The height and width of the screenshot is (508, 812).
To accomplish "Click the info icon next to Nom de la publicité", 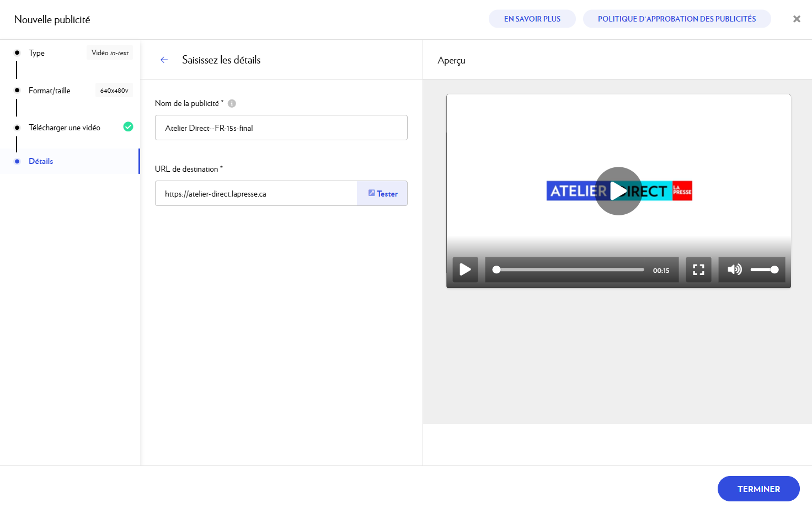I will coord(232,104).
